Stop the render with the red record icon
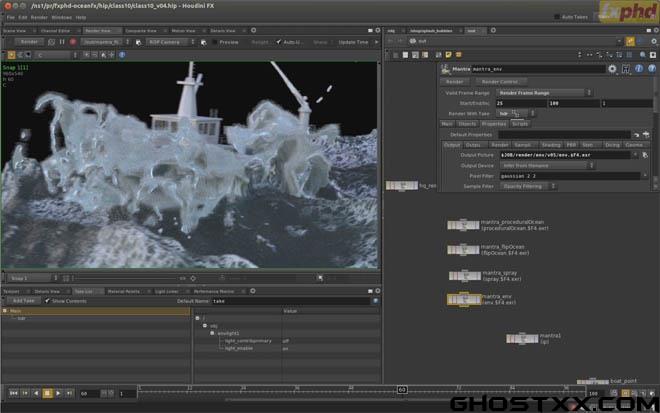The height and width of the screenshot is (413, 660). [73, 42]
